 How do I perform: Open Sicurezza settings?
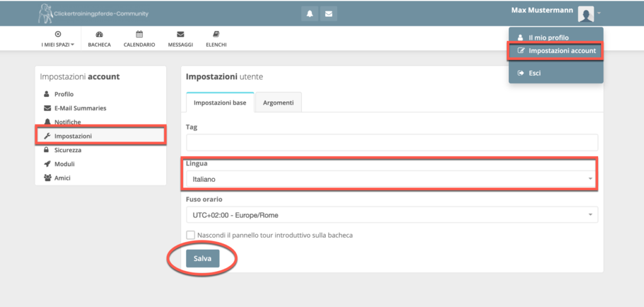pos(101,150)
